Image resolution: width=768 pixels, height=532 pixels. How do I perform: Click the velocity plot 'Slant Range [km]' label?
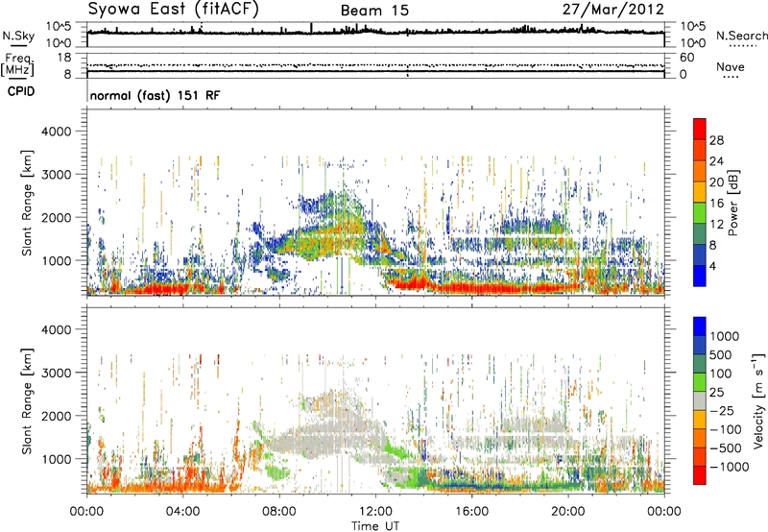point(27,400)
